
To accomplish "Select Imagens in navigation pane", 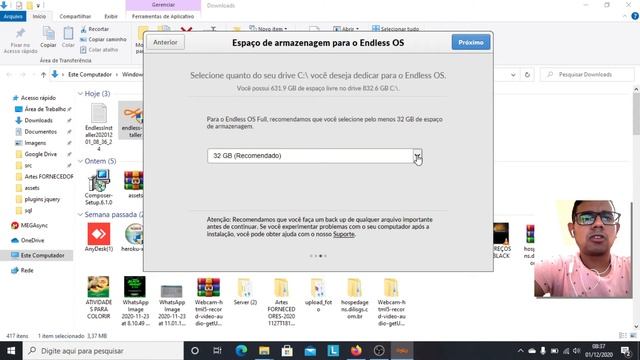I will 35,143.
